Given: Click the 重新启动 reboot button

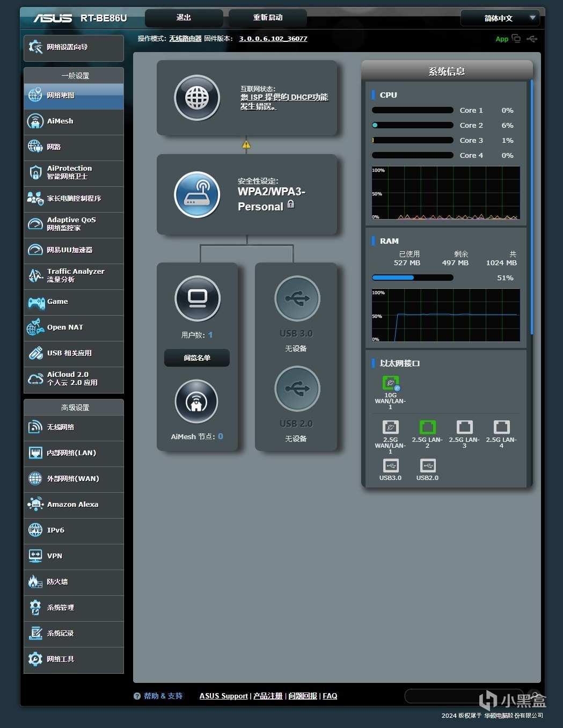Looking at the screenshot, I should coord(268,18).
